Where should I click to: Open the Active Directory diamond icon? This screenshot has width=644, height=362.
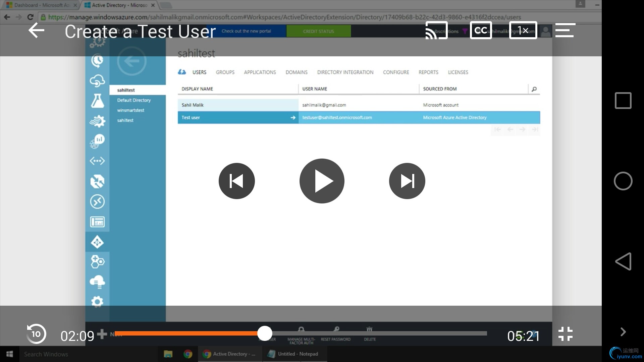click(x=97, y=242)
